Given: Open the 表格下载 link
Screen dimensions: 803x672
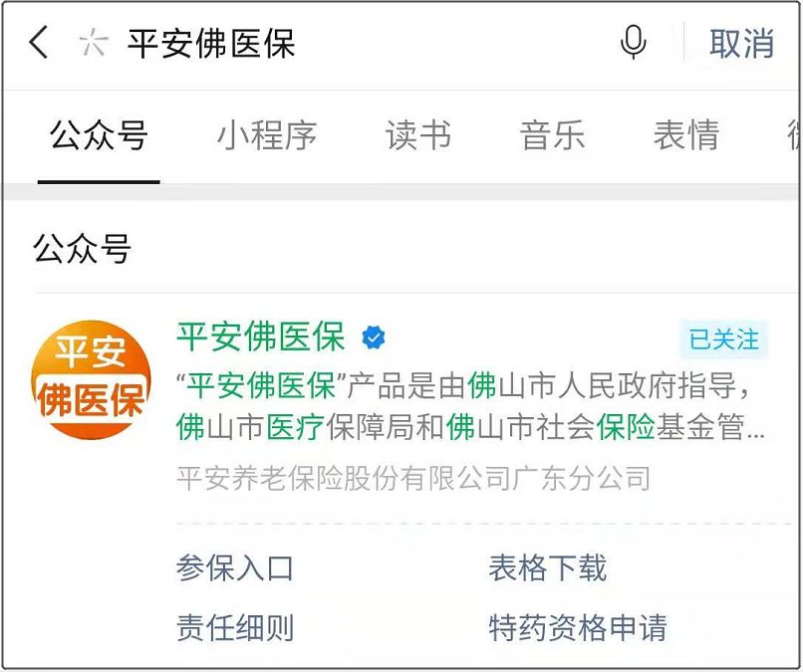Looking at the screenshot, I should coord(547,567).
